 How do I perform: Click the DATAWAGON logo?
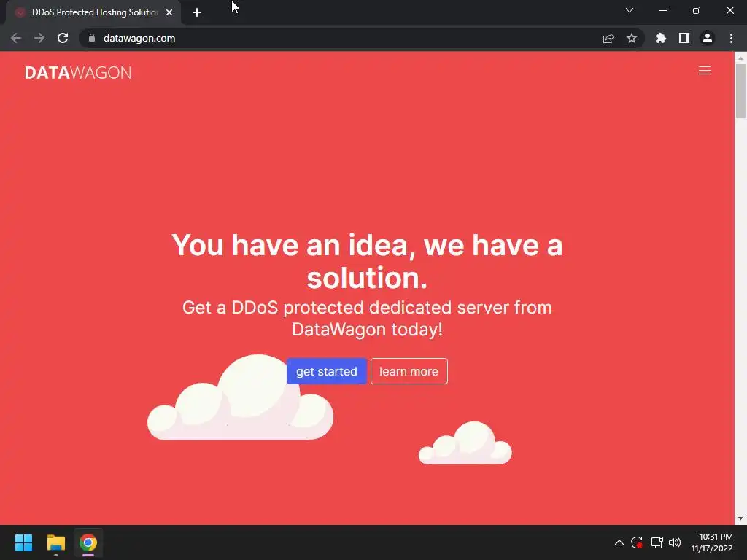tap(78, 72)
